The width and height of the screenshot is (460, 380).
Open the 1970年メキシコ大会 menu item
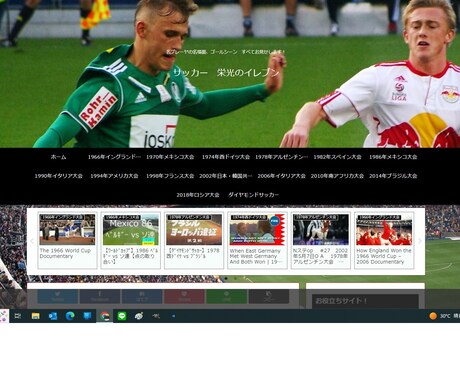(170, 157)
